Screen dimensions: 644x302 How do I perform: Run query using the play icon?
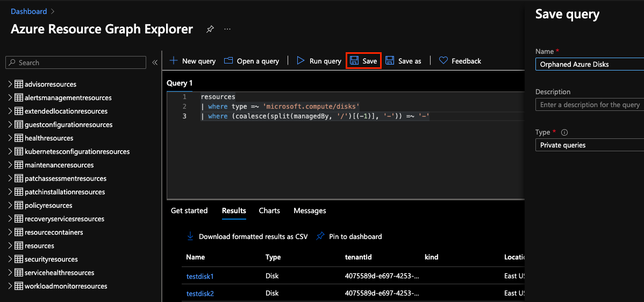tap(300, 61)
